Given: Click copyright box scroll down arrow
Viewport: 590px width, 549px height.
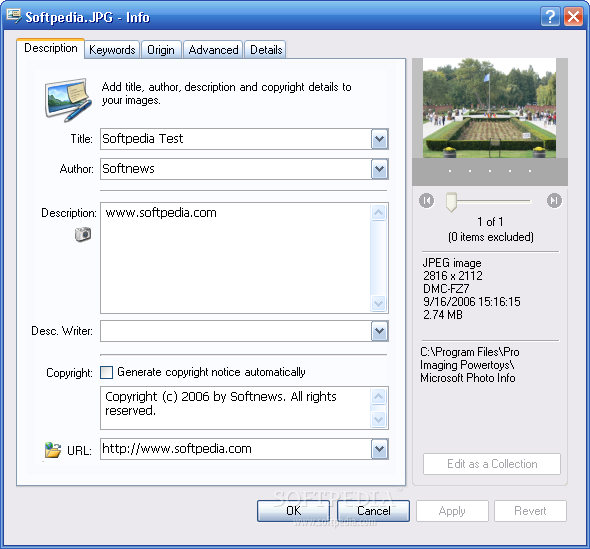Looking at the screenshot, I should (x=379, y=419).
